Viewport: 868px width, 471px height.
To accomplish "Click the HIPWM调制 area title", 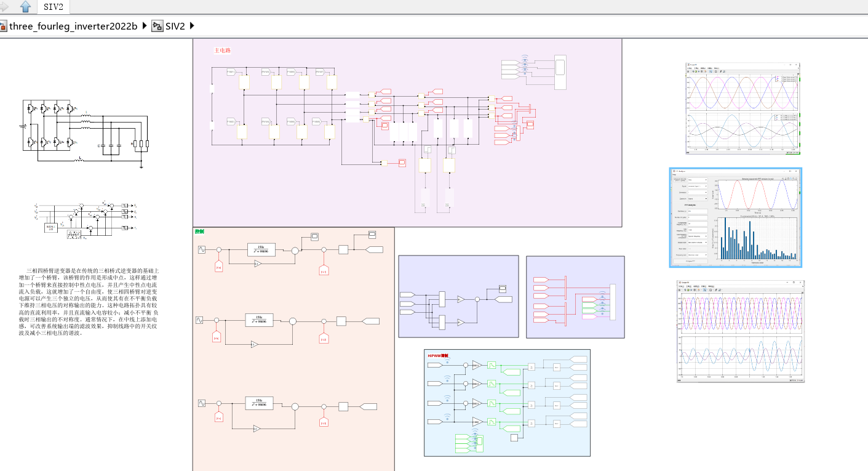I will click(438, 356).
